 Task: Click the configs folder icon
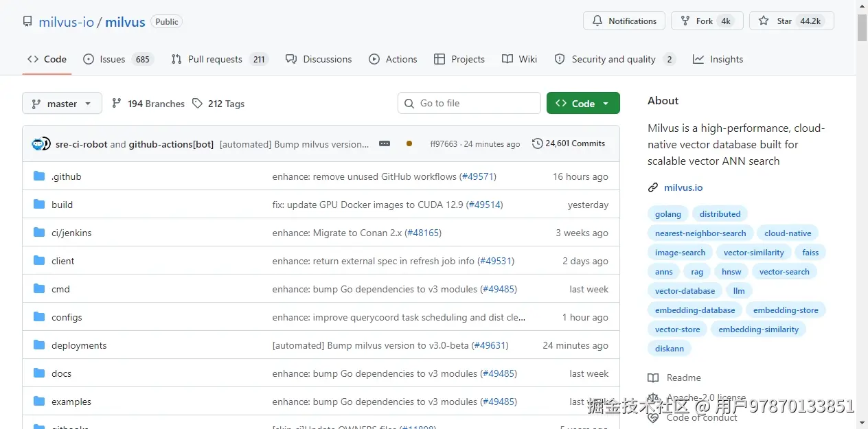tap(39, 317)
